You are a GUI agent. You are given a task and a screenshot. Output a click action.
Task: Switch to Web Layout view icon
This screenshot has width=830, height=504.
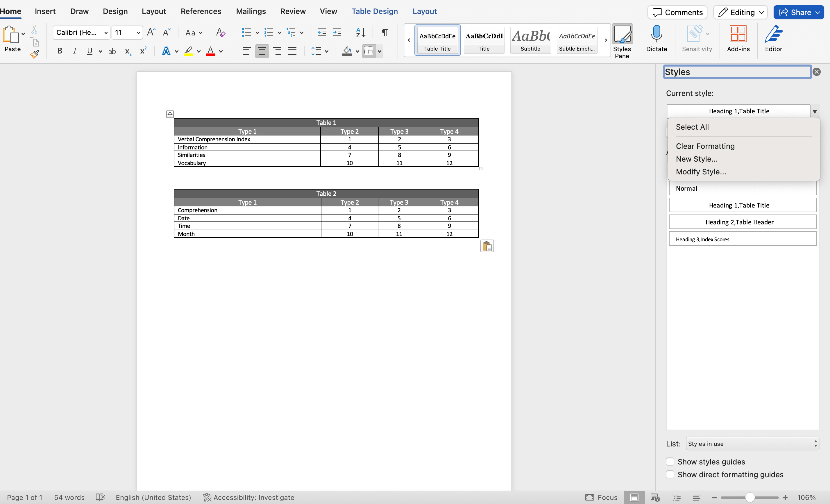coord(655,497)
